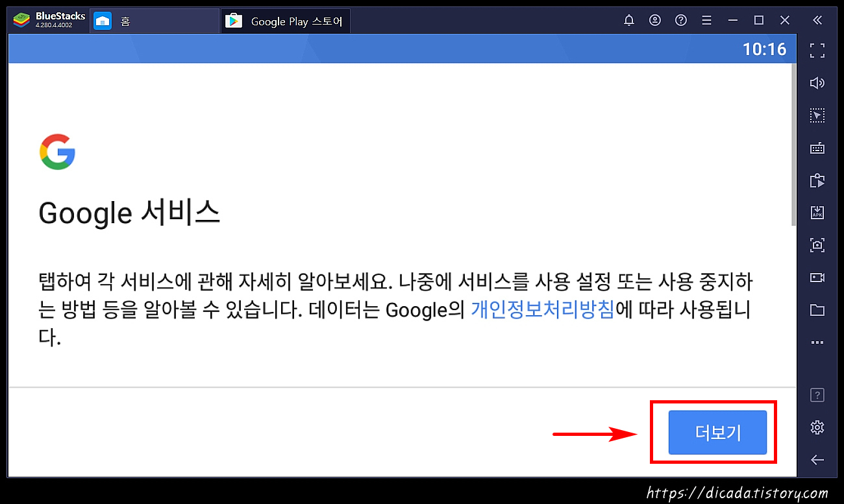844x504 pixels.
Task: Click the back arrow in sidebar
Action: click(817, 460)
